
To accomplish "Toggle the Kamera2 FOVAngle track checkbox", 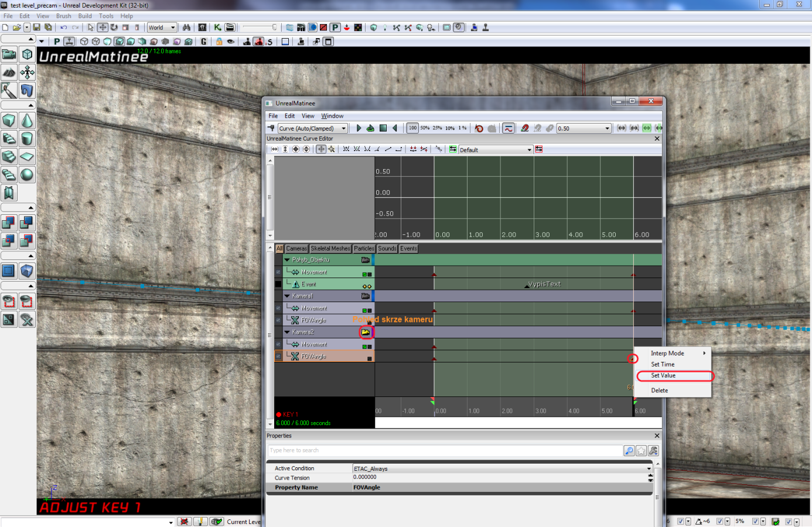I will [278, 356].
